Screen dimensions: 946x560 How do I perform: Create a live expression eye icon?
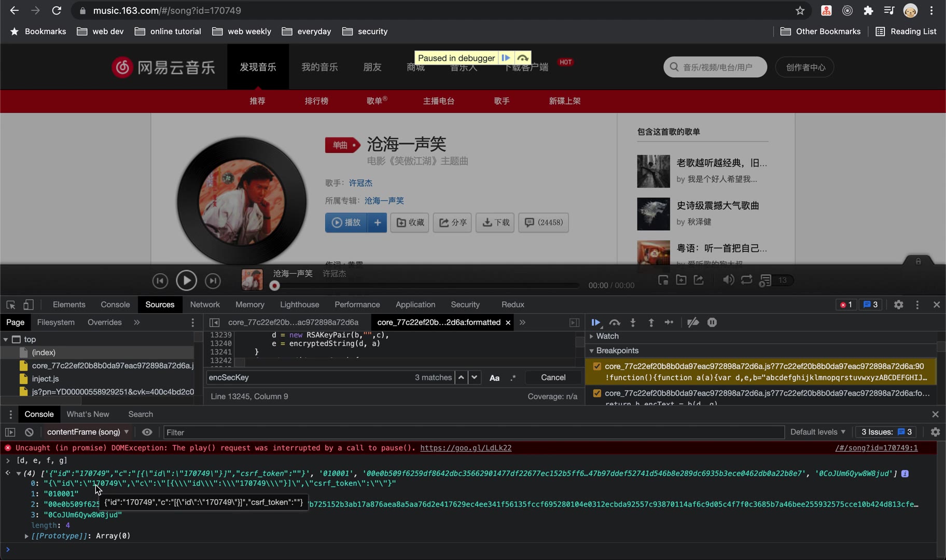(147, 432)
